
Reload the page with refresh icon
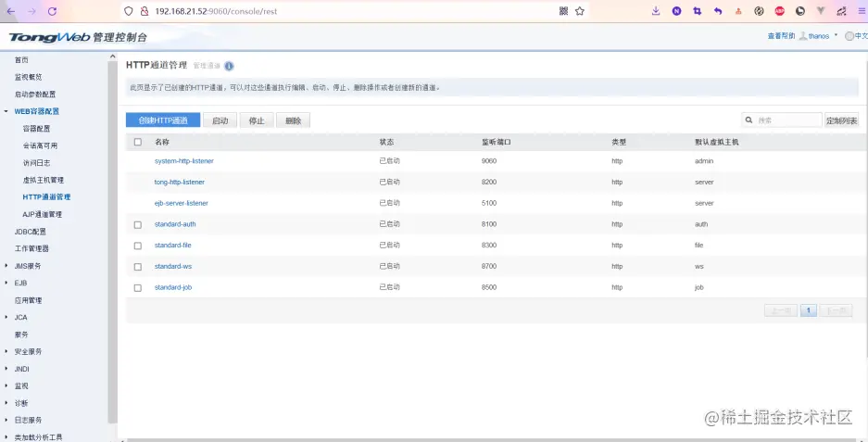[x=52, y=11]
